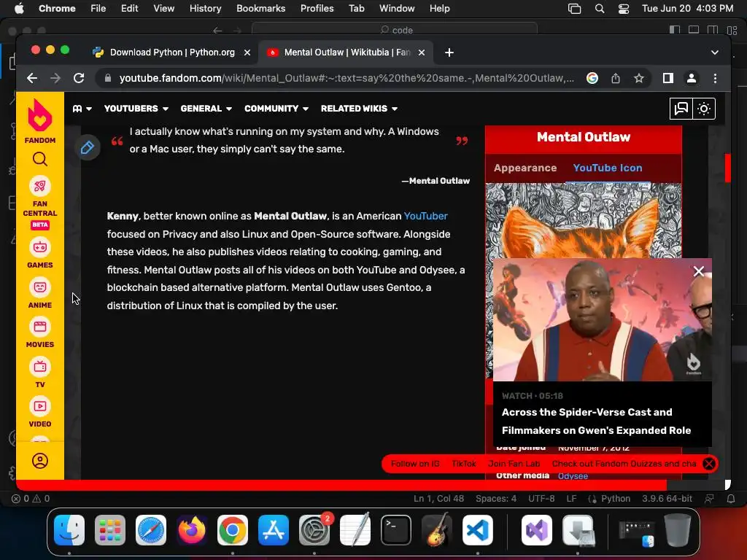747x560 pixels.
Task: Close the Download Python tab
Action: (247, 52)
